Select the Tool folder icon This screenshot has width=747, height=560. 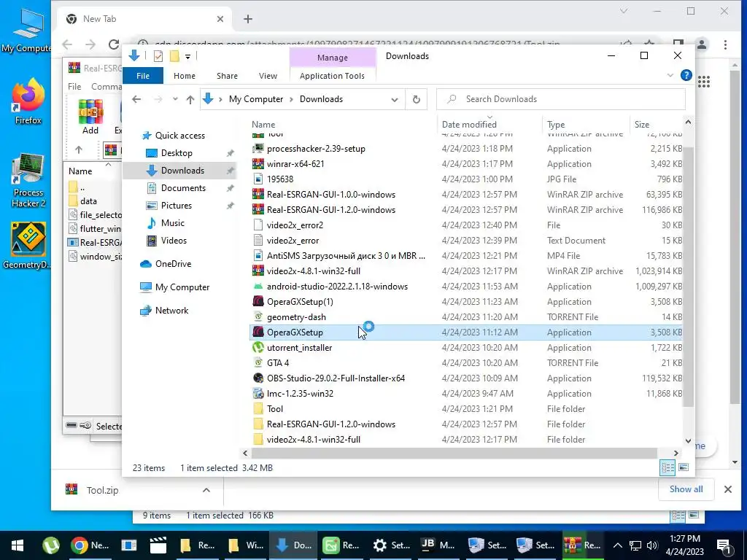coord(258,408)
